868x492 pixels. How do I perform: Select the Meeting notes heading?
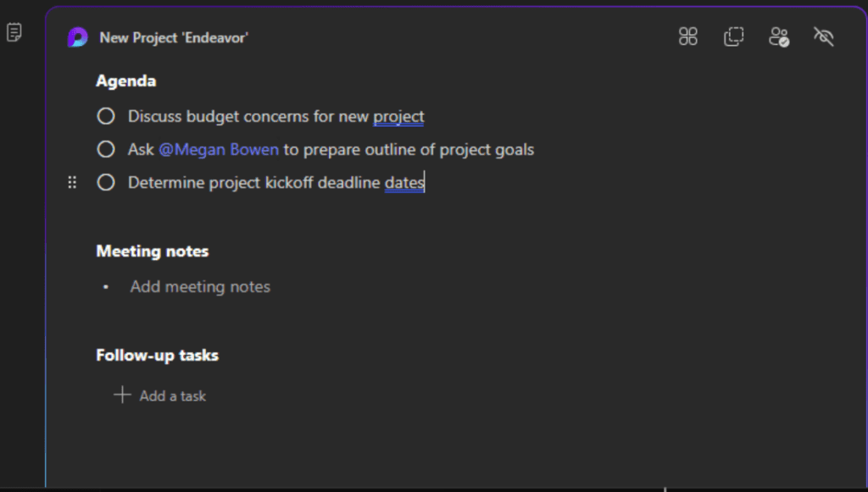(153, 251)
